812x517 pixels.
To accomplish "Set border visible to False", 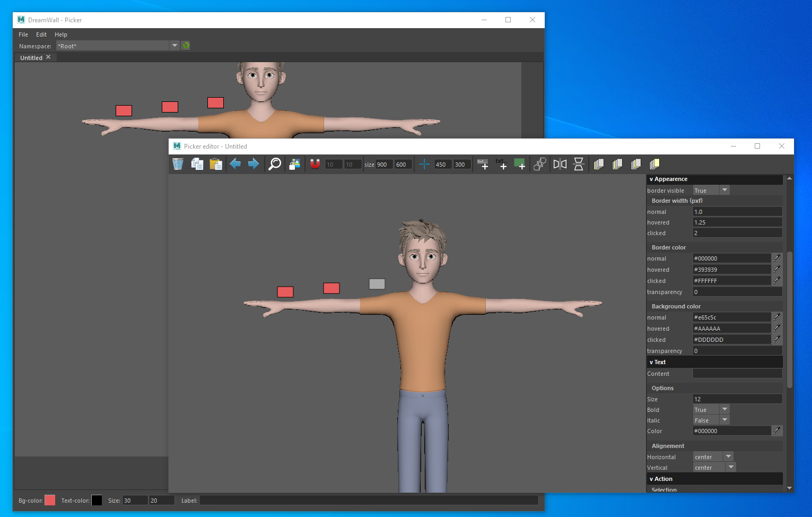I will click(724, 190).
